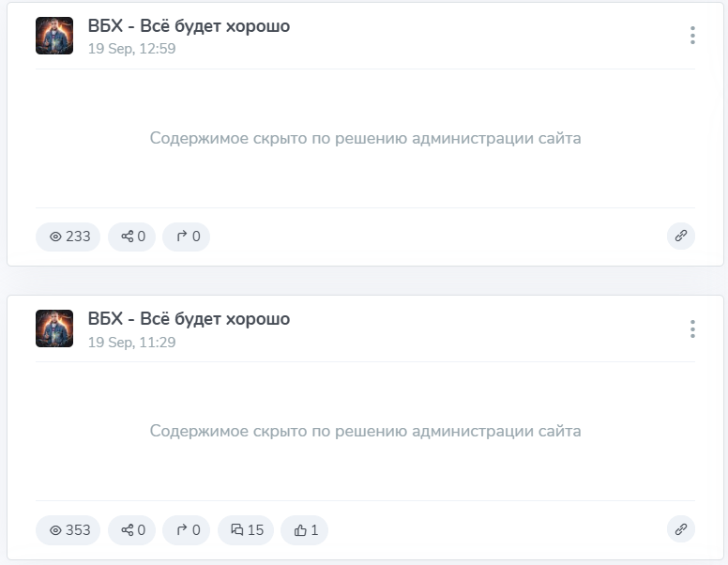This screenshot has width=728, height=565.
Task: Open the channel name link on the 11:29 post
Action: coord(189,319)
